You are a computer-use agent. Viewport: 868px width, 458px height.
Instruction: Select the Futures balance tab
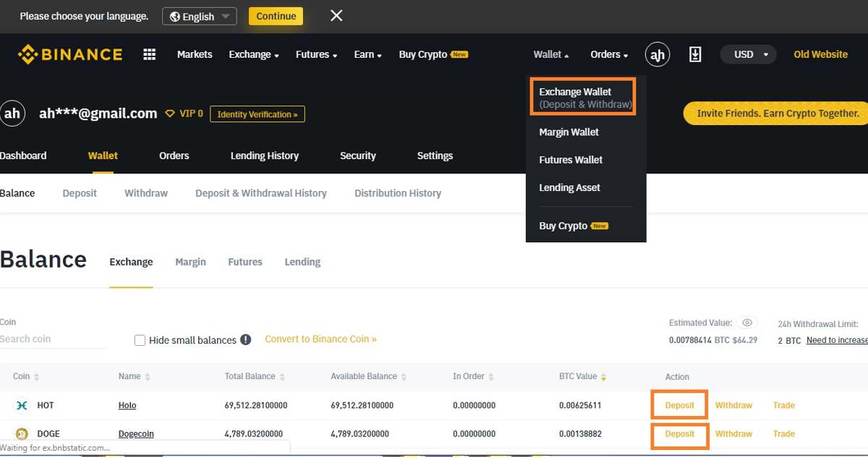click(x=245, y=262)
